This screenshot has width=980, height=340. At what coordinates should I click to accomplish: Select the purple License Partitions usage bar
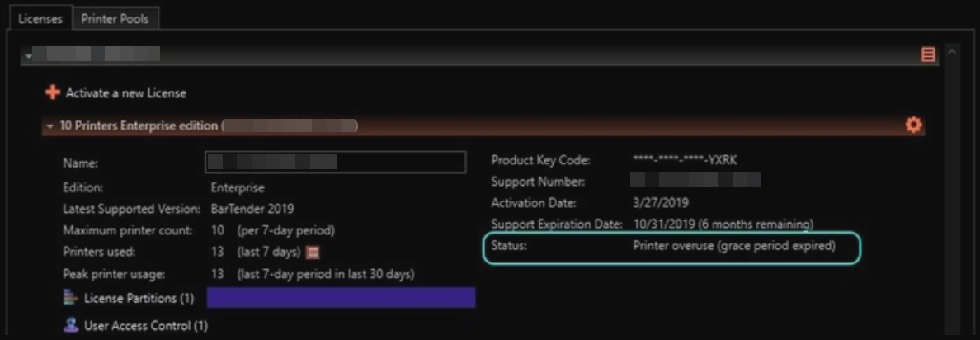342,297
